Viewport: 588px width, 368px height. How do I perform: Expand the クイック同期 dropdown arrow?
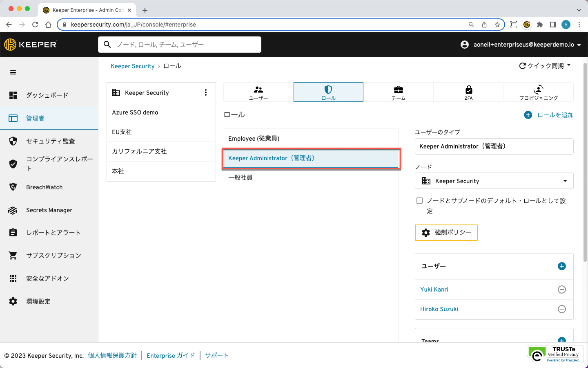pyautogui.click(x=569, y=65)
